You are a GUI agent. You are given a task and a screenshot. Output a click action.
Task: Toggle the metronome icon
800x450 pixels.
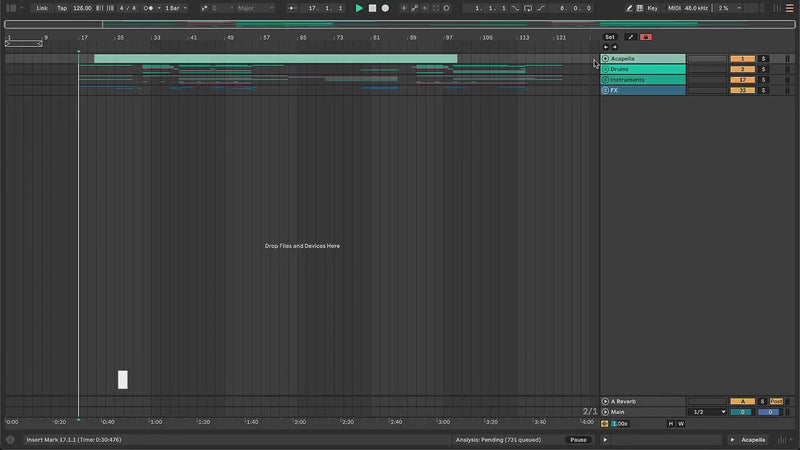pyautogui.click(x=149, y=8)
